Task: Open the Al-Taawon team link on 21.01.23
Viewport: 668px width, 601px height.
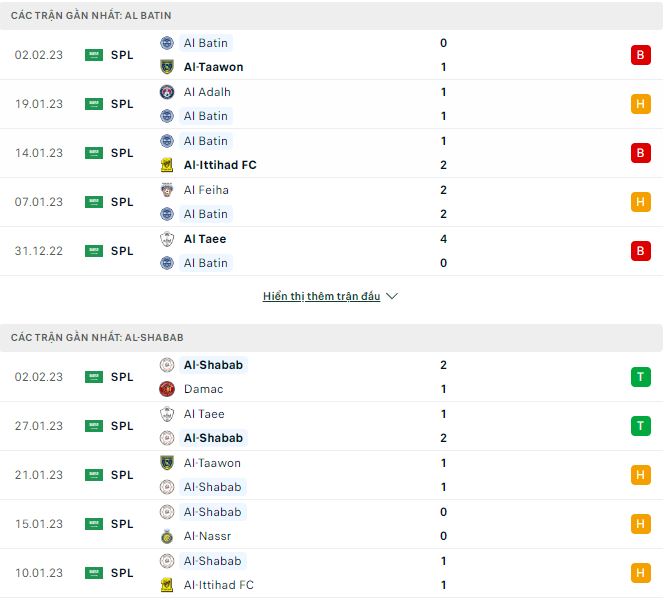Action: point(212,463)
